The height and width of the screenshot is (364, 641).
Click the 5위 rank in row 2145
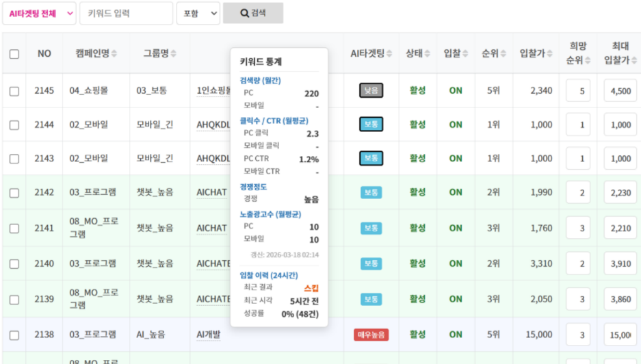click(x=493, y=90)
